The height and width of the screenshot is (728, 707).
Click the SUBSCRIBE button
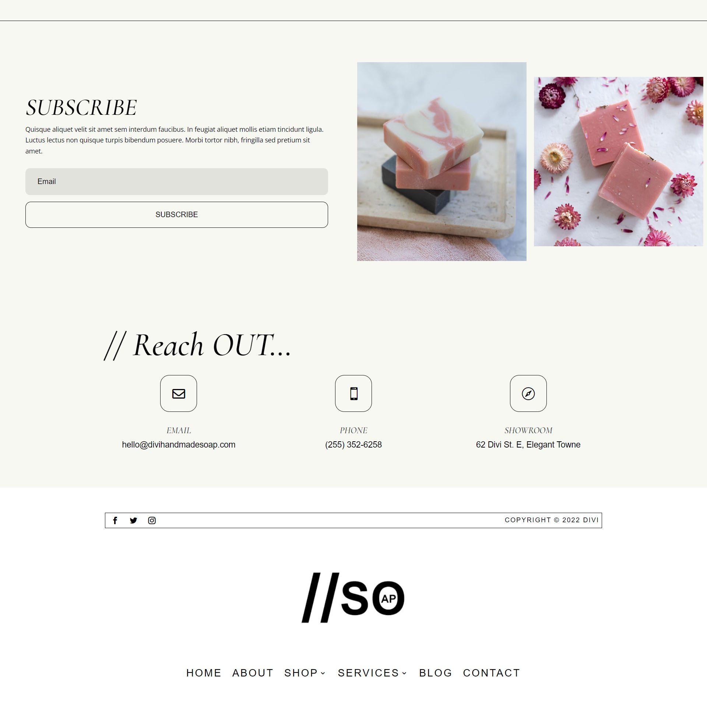[176, 214]
